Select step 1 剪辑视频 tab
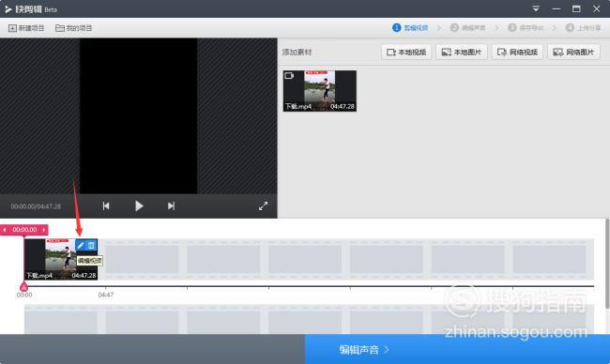Viewport: 610px width, 364px height. tap(410, 27)
